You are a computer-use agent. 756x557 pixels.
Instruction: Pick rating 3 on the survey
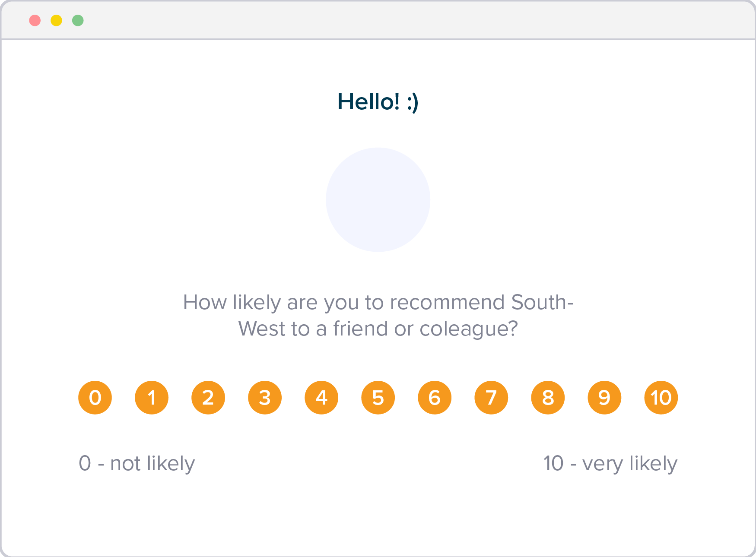point(265,398)
